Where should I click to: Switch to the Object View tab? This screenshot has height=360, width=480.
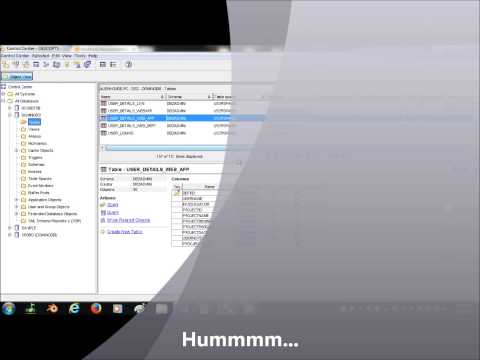(x=17, y=77)
